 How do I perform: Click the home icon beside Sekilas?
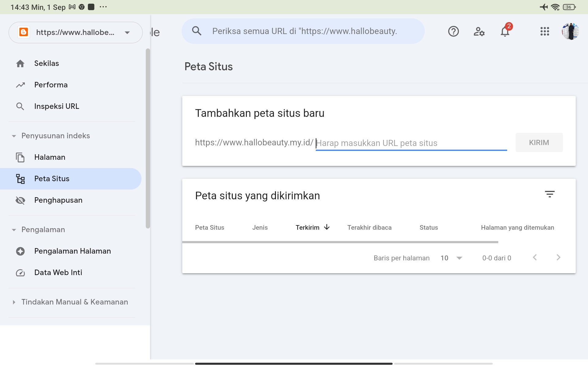click(20, 63)
